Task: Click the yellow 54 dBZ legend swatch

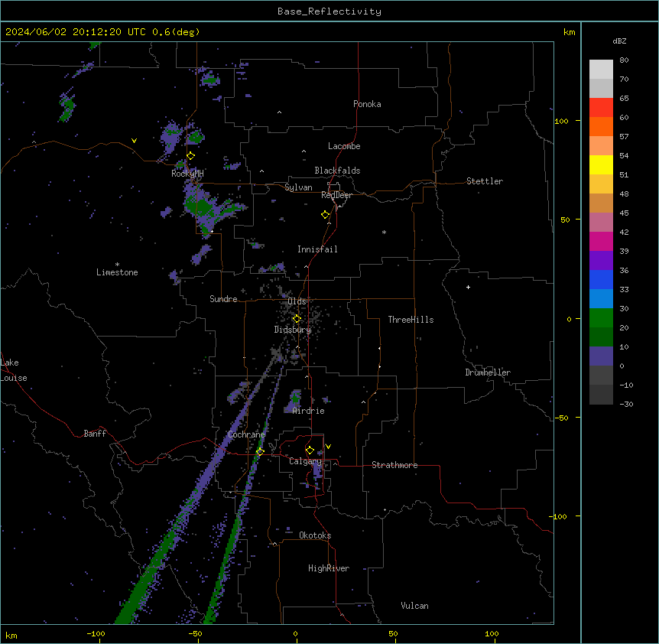Action: click(601, 164)
